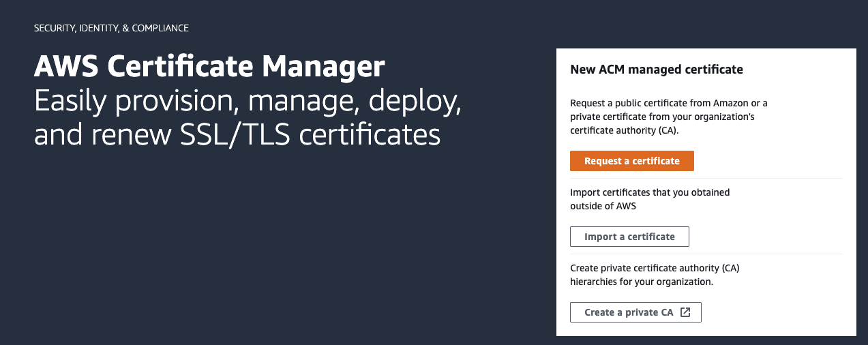The width and height of the screenshot is (868, 345).
Task: Click the 'outside of AWS' text line
Action: coord(603,206)
